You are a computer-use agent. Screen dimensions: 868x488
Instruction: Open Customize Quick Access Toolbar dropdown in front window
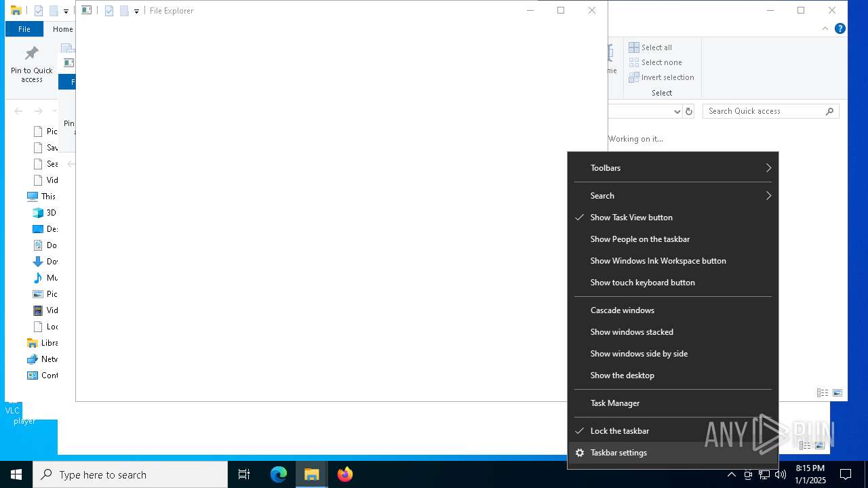click(x=136, y=11)
